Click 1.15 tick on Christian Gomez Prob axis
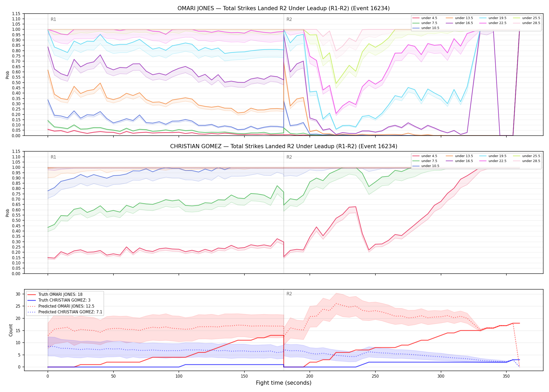 point(16,152)
